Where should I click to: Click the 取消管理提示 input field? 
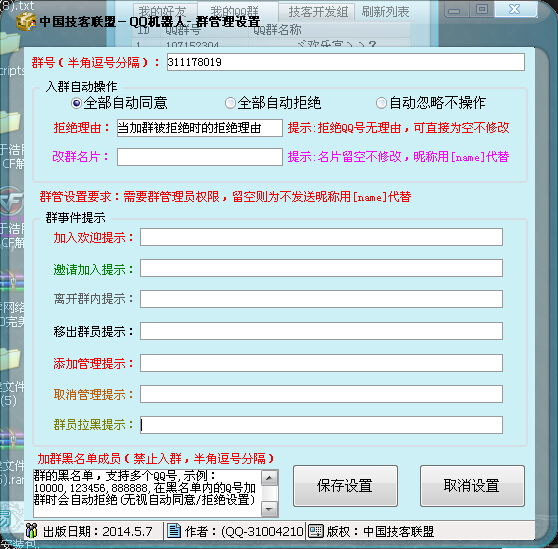321,394
